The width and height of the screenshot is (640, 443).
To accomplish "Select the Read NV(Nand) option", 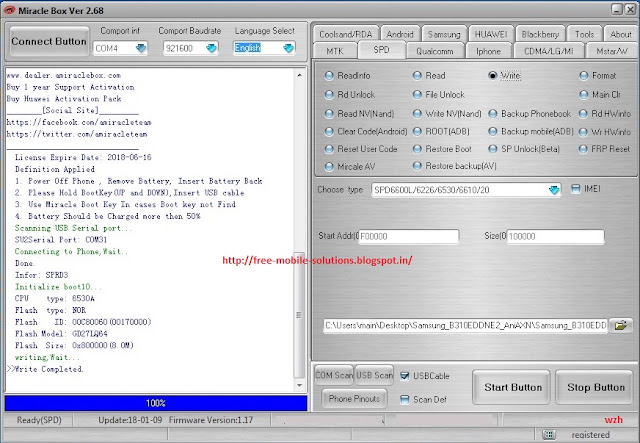I will [329, 114].
